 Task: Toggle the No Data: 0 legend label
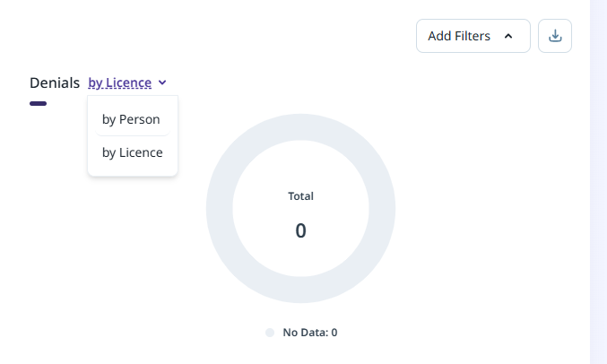pyautogui.click(x=310, y=333)
